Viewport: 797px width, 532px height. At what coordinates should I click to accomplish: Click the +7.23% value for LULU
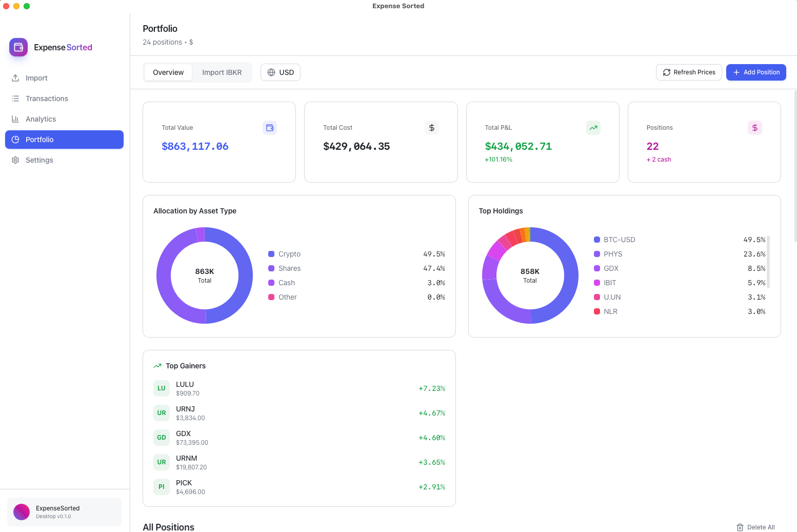pos(432,388)
